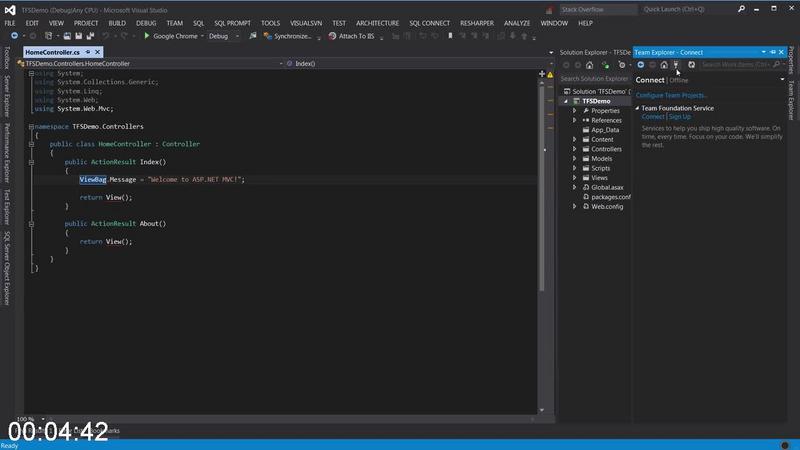Click the notification flag icon in title bar

549,10
